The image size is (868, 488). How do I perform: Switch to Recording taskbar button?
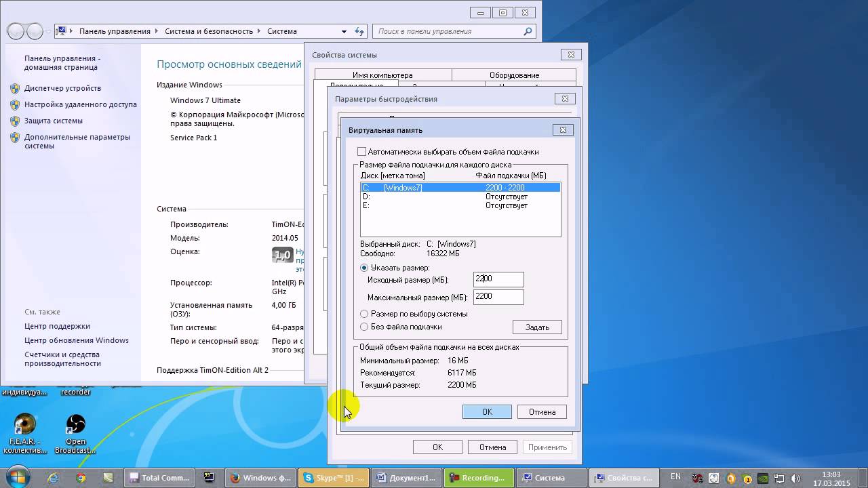(479, 478)
